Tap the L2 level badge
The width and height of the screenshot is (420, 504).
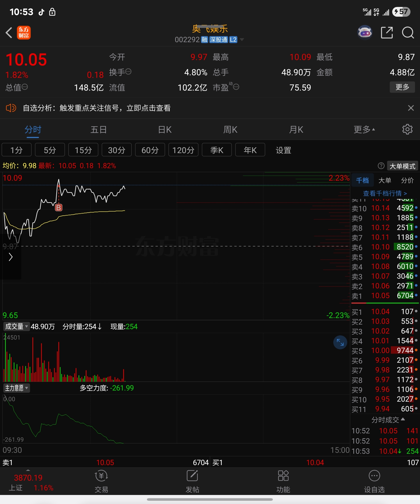tap(233, 40)
